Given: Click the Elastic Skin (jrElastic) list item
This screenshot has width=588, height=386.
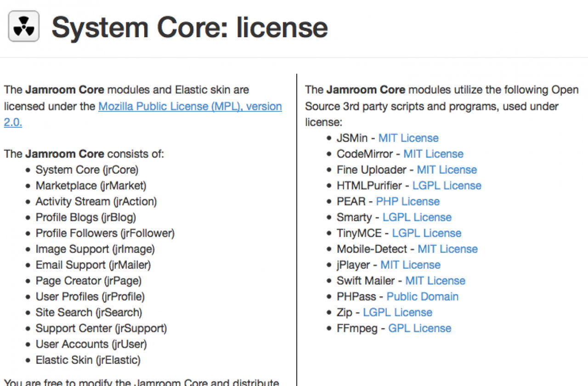Looking at the screenshot, I should (88, 360).
